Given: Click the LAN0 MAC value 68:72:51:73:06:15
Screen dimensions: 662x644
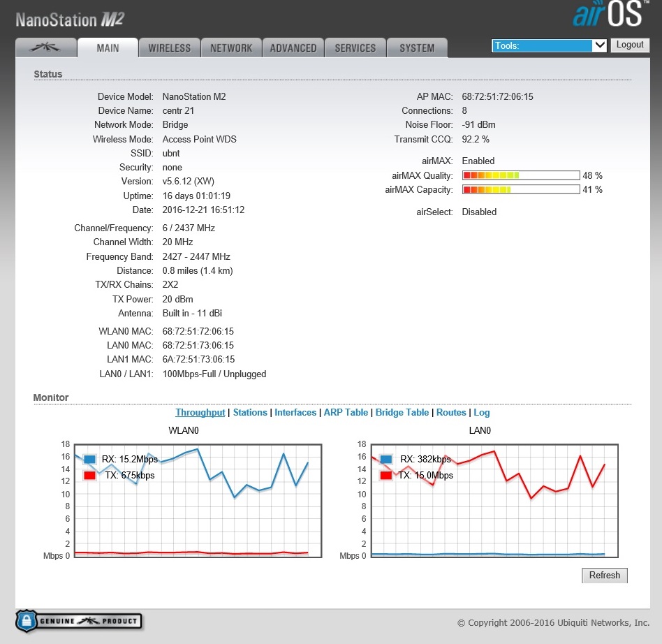Looking at the screenshot, I should click(x=198, y=346).
